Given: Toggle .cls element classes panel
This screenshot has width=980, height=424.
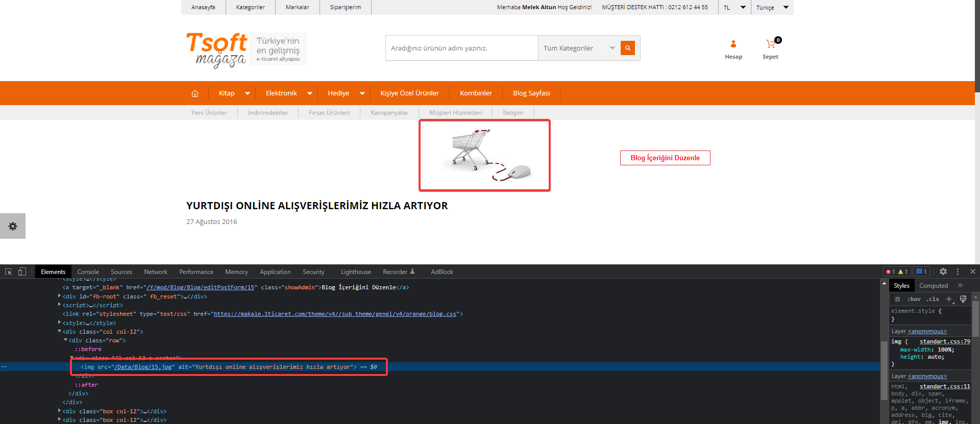Looking at the screenshot, I should [933, 299].
